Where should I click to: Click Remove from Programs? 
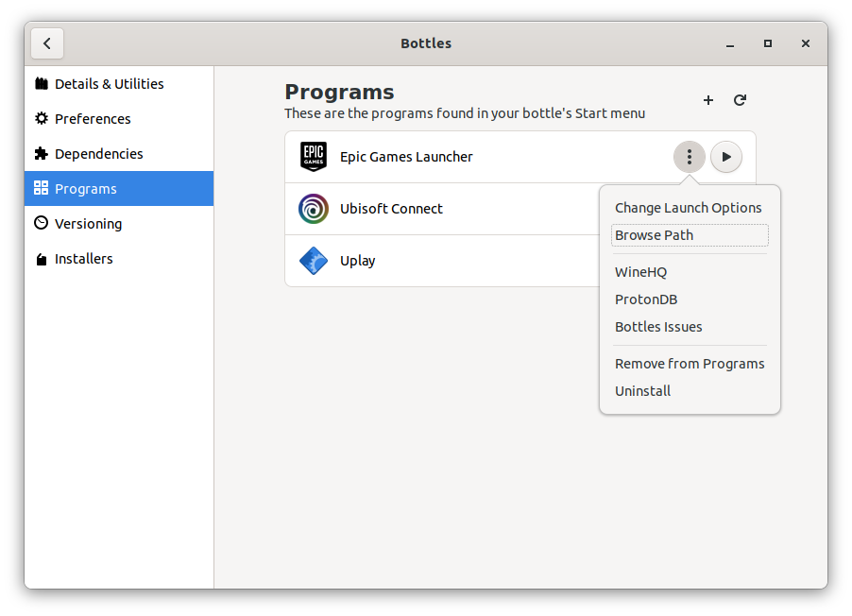point(690,363)
